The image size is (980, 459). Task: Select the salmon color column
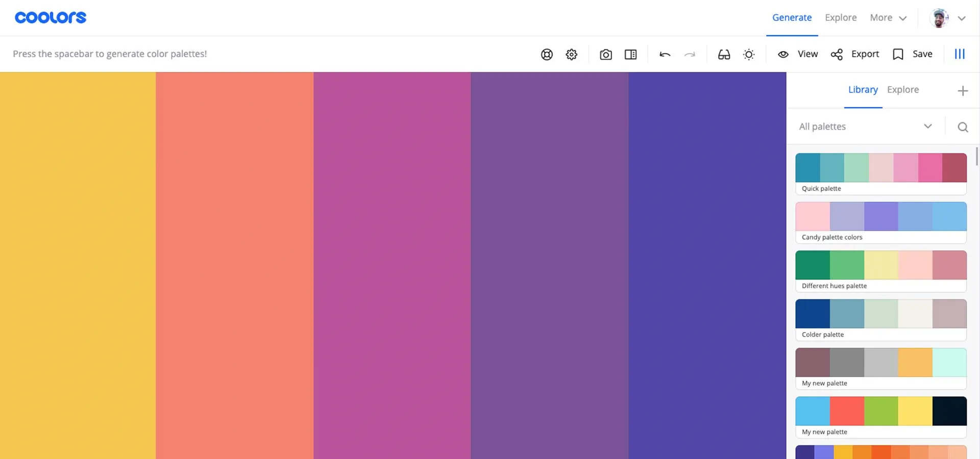tap(234, 265)
